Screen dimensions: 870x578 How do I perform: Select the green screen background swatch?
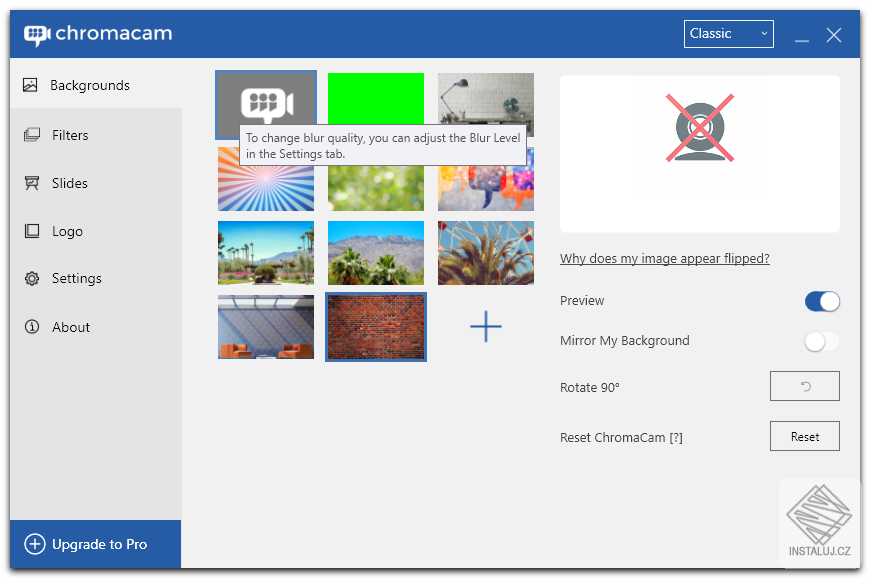pos(376,99)
